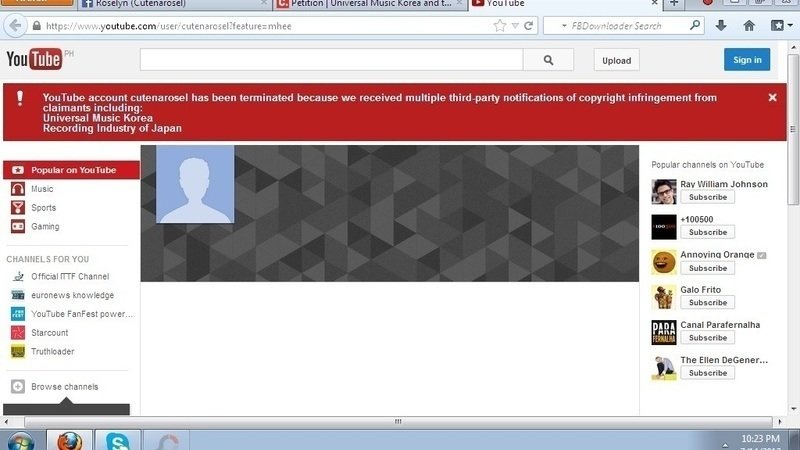Switch to Roselyn (Cutenarosel) Facebook tab
This screenshot has height=450, width=800.
173,4
